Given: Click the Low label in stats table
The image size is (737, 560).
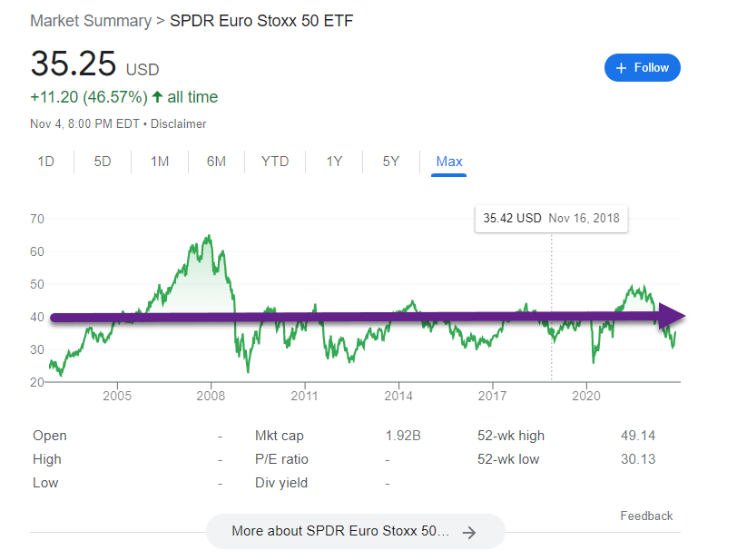Looking at the screenshot, I should click(x=45, y=483).
